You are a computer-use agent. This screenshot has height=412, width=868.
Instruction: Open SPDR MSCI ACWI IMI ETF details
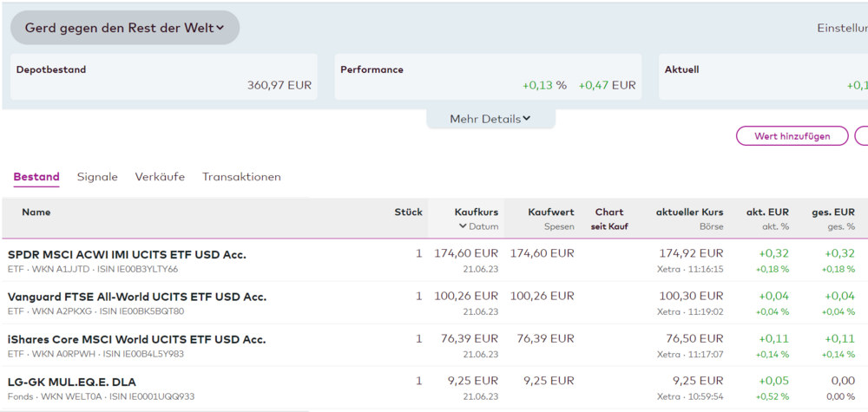[x=127, y=254]
